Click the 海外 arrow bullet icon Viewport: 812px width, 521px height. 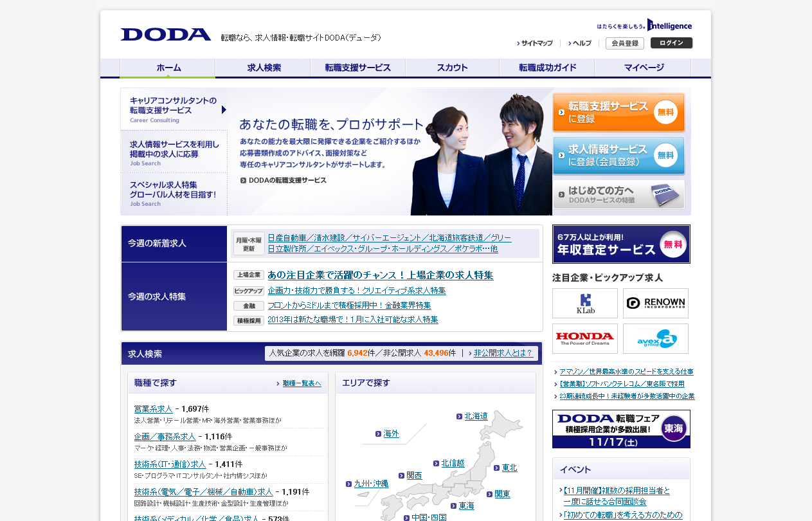click(378, 434)
